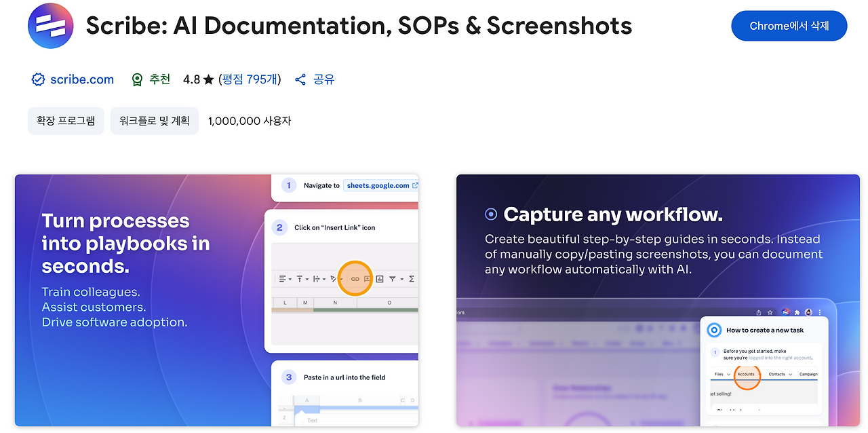Open the 'Capture any workflow' screenshot

(658, 301)
